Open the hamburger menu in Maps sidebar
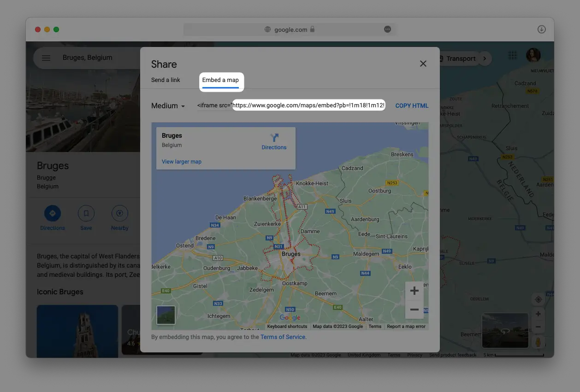This screenshot has height=392, width=580. coord(46,58)
